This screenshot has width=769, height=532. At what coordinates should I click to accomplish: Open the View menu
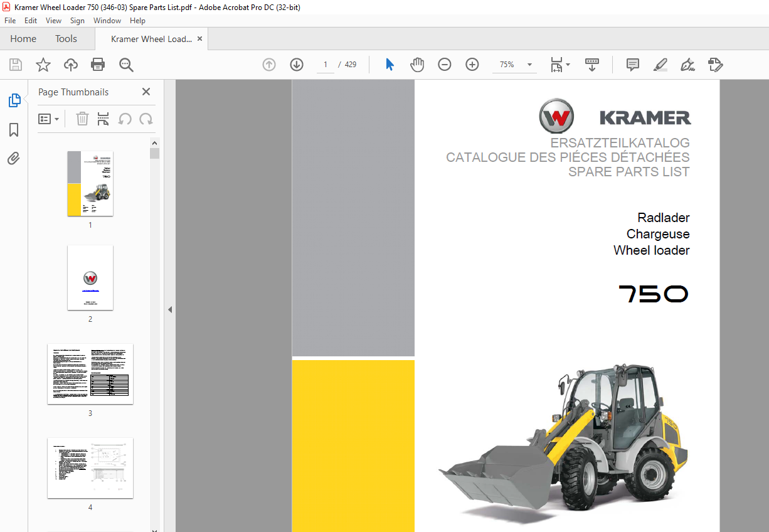tap(54, 21)
